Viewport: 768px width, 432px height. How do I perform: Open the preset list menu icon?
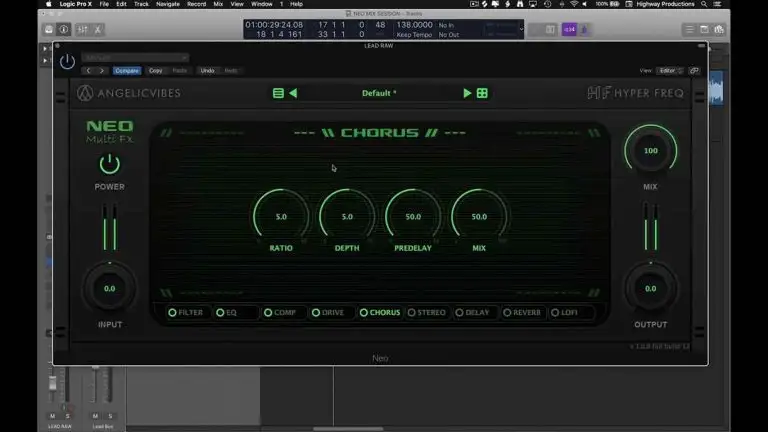tap(278, 93)
